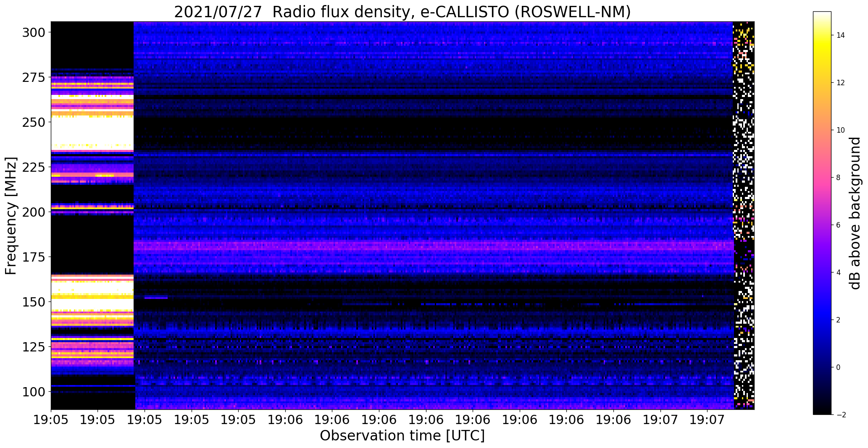Click the white-noise column at spectrogram's right edge
Viewport: 868px width, 448px height.
[x=744, y=215]
